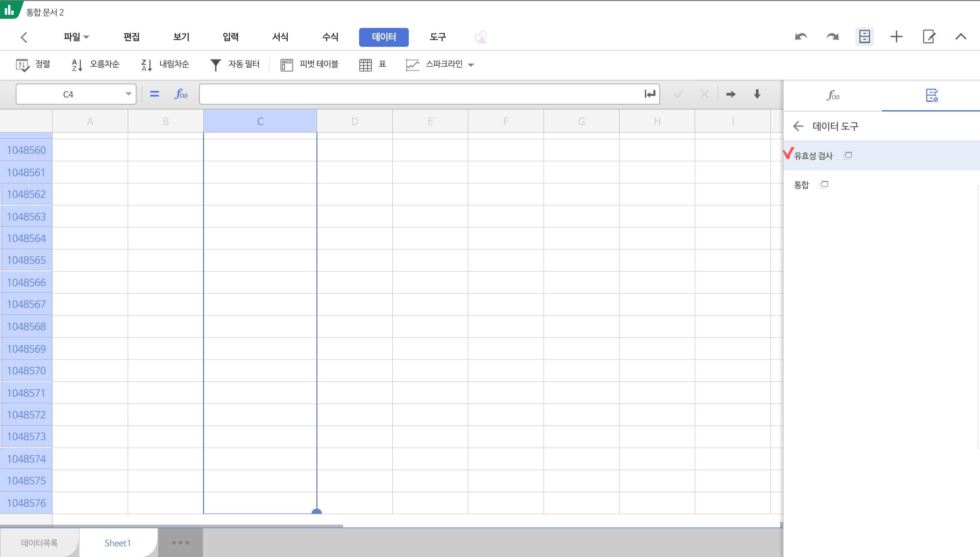The image size is (980, 557).
Task: Click the auto filter funnel icon
Action: pyautogui.click(x=216, y=65)
